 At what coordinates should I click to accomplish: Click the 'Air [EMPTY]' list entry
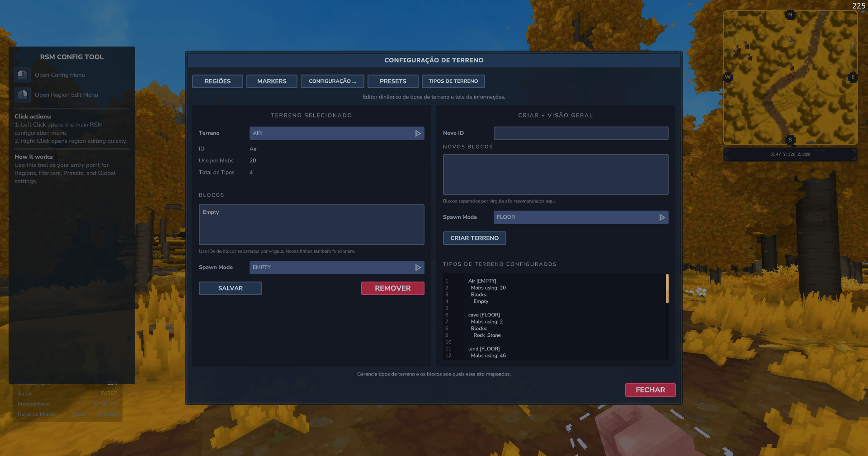[482, 281]
